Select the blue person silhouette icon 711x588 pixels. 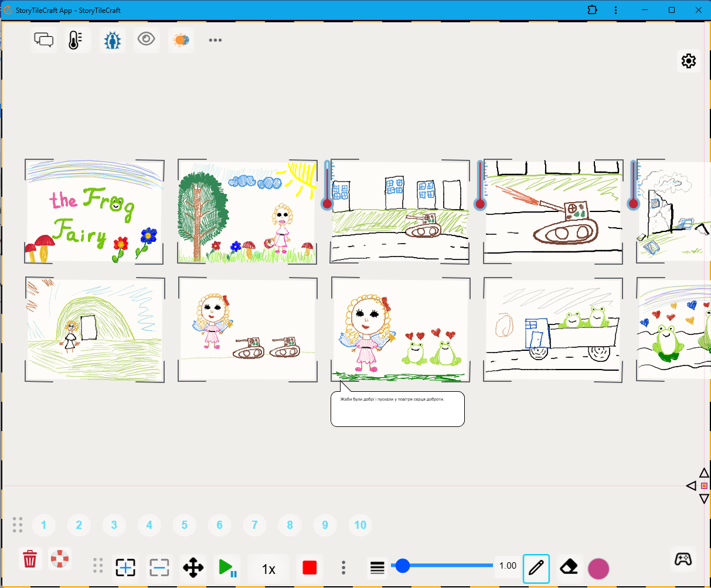coord(112,40)
